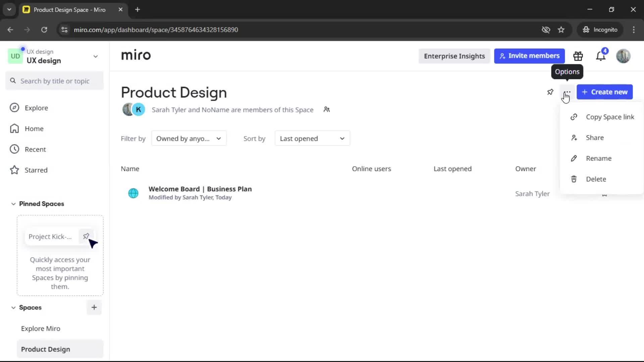Click the miro logo
Screen dimensions: 644x362
pyautogui.click(x=136, y=55)
